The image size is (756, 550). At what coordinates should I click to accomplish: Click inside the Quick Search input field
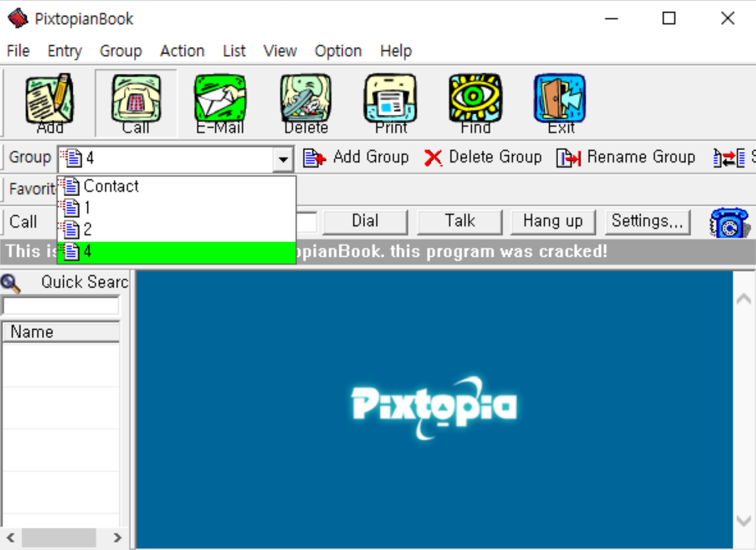coord(61,306)
